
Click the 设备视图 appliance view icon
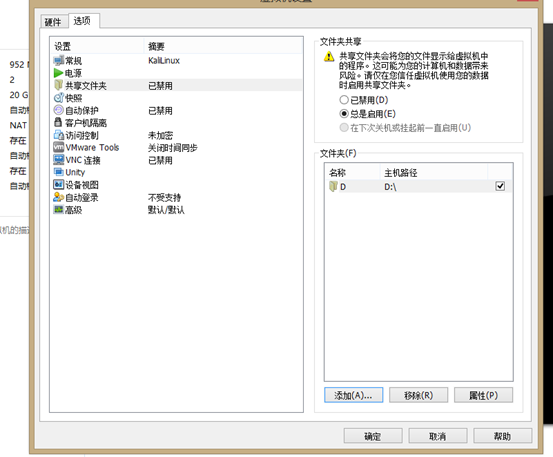(x=58, y=184)
